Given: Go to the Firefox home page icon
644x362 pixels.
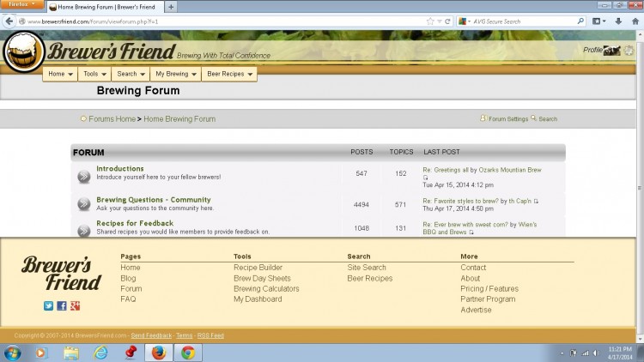Looking at the screenshot, I should pos(635,21).
